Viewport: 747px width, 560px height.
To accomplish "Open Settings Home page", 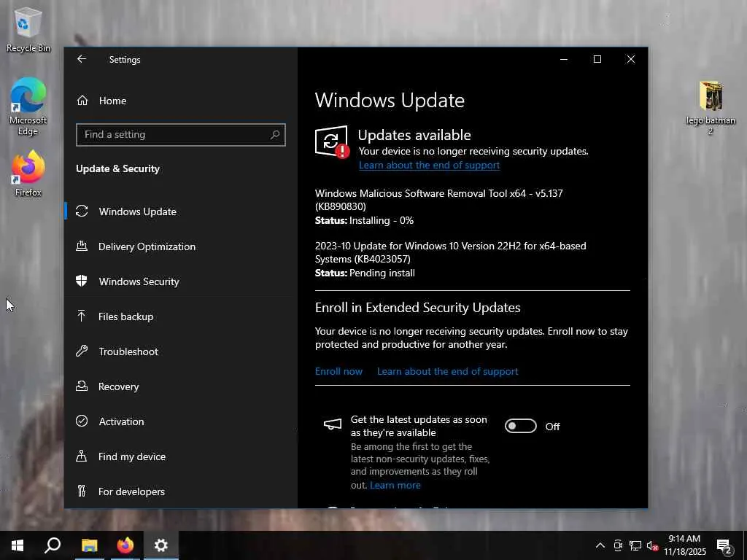I will 112,101.
